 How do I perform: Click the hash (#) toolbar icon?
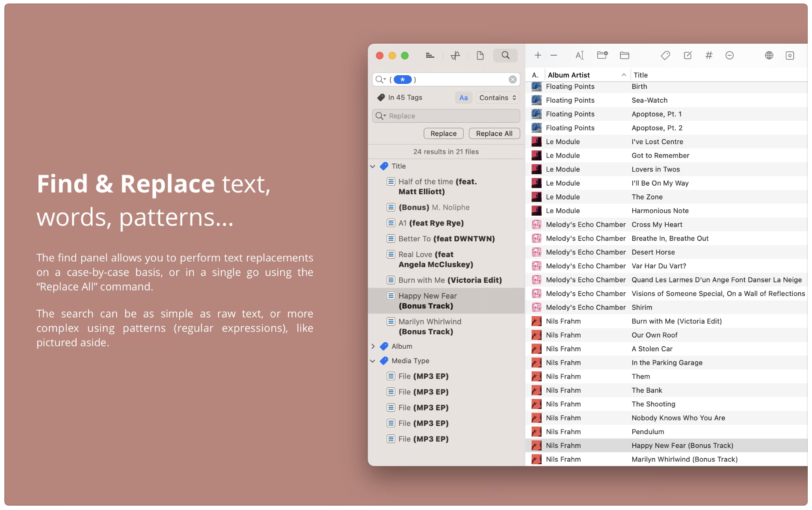(709, 55)
